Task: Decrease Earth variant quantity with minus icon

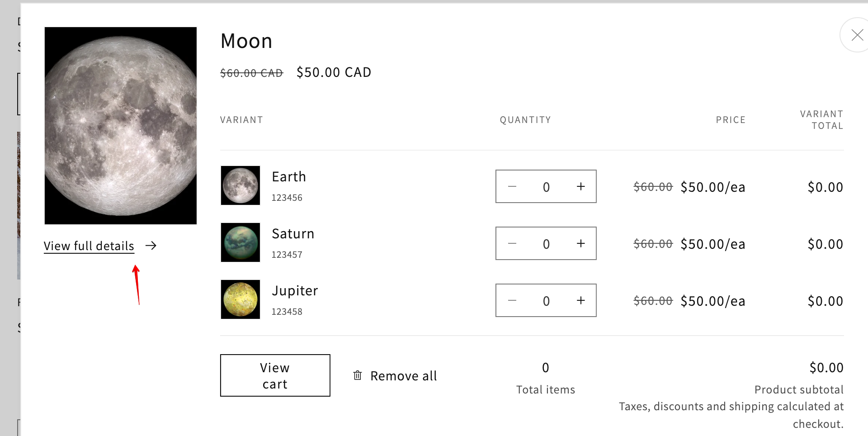Action: [x=512, y=186]
